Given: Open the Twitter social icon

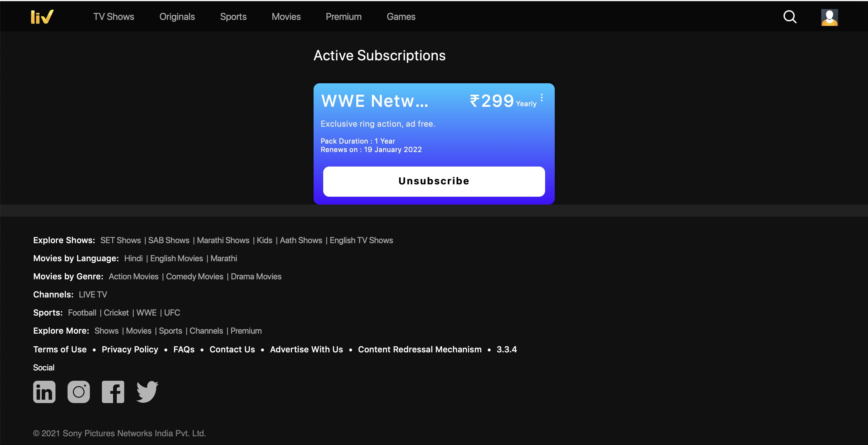Looking at the screenshot, I should point(147,392).
